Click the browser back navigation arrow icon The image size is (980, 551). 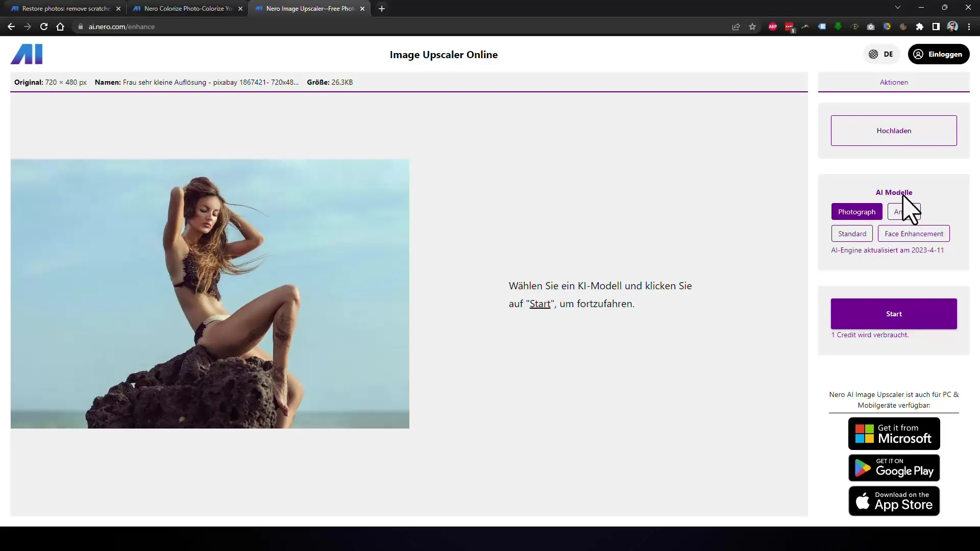(11, 26)
